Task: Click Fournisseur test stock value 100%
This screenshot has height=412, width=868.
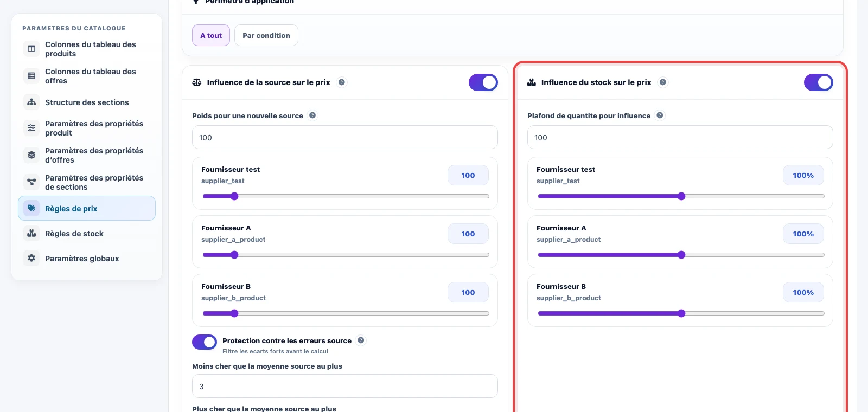Action: [803, 175]
